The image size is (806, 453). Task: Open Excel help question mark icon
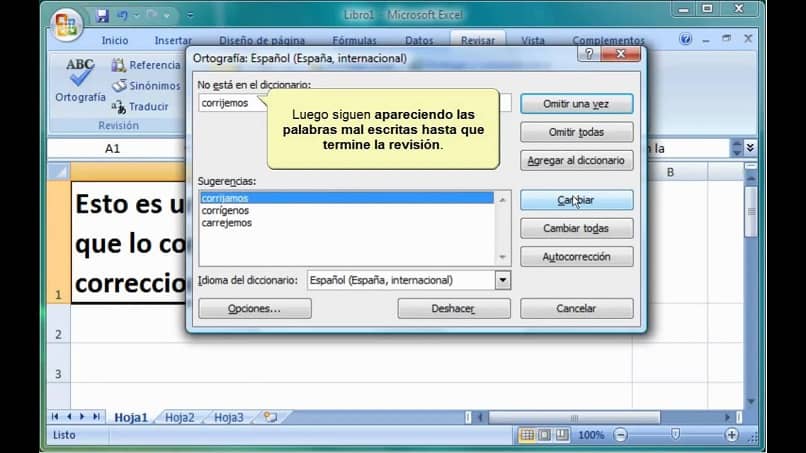pyautogui.click(x=685, y=39)
